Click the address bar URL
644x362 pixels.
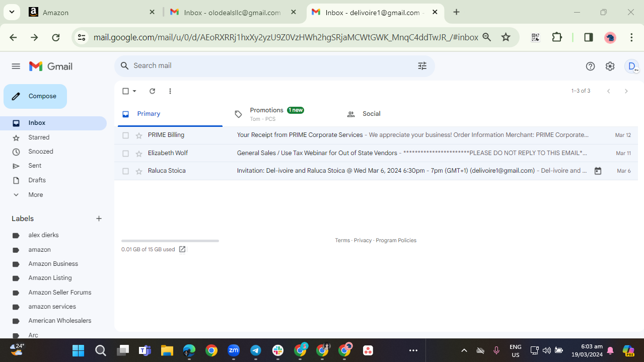[x=285, y=37]
